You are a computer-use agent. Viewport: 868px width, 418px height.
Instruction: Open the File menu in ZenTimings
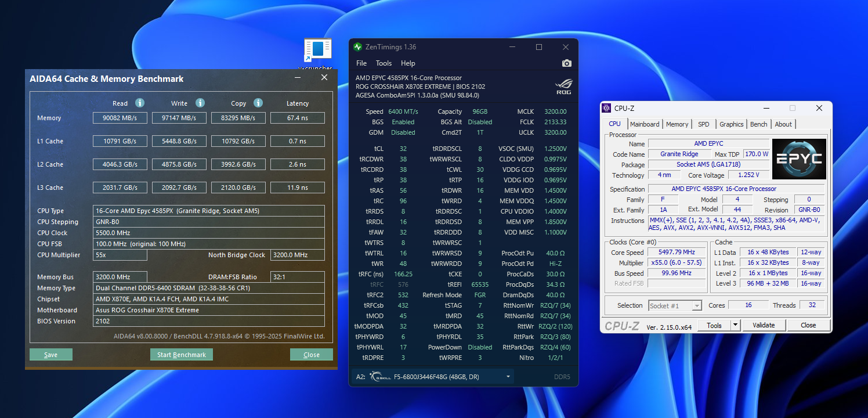click(x=361, y=63)
